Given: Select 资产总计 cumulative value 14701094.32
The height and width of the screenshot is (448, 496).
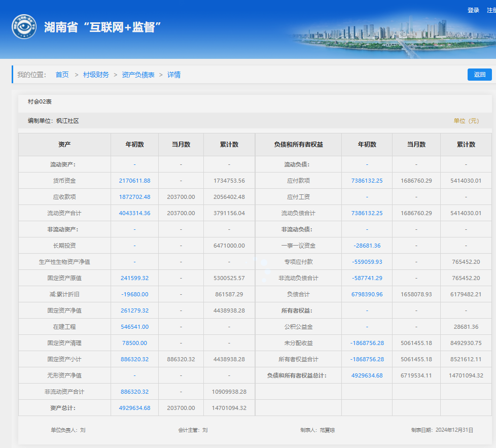Looking at the screenshot, I should tap(229, 408).
